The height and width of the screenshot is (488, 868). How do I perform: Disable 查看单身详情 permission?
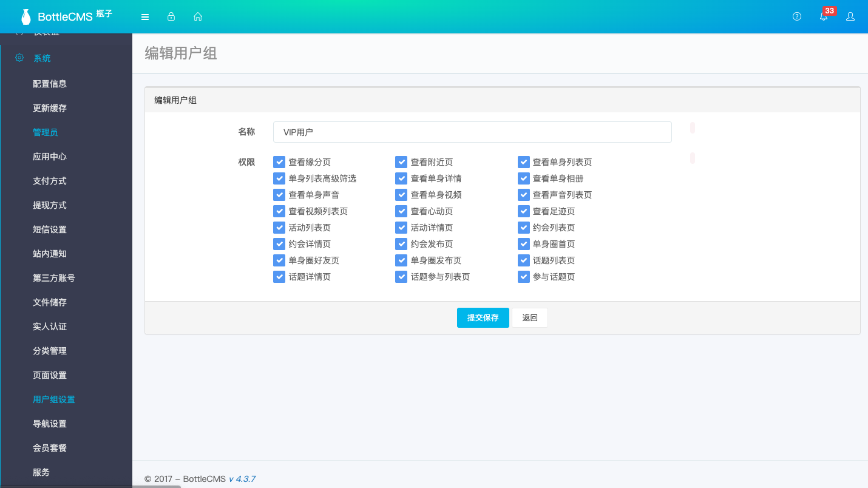[x=401, y=178]
